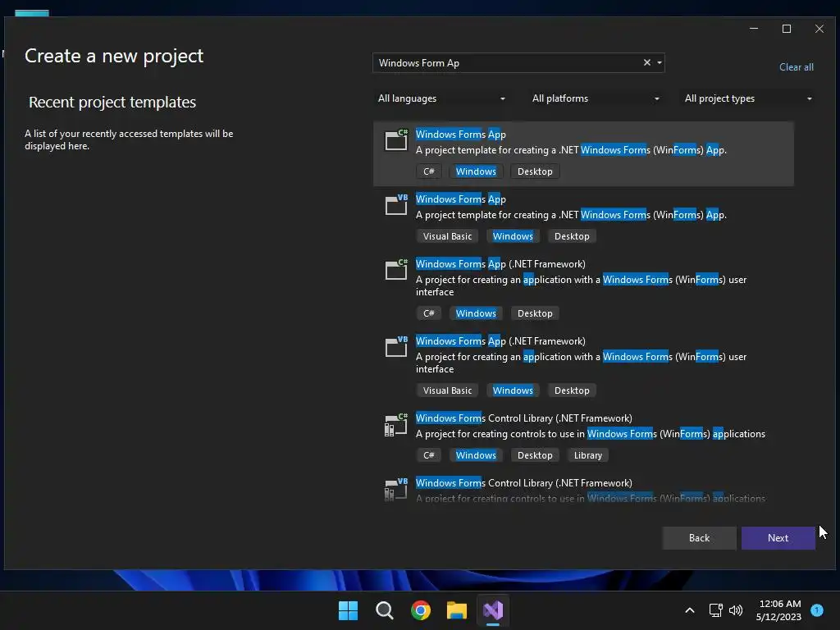840x630 pixels.
Task: Select first Windows Forms App title (C#)
Action: coord(461,135)
